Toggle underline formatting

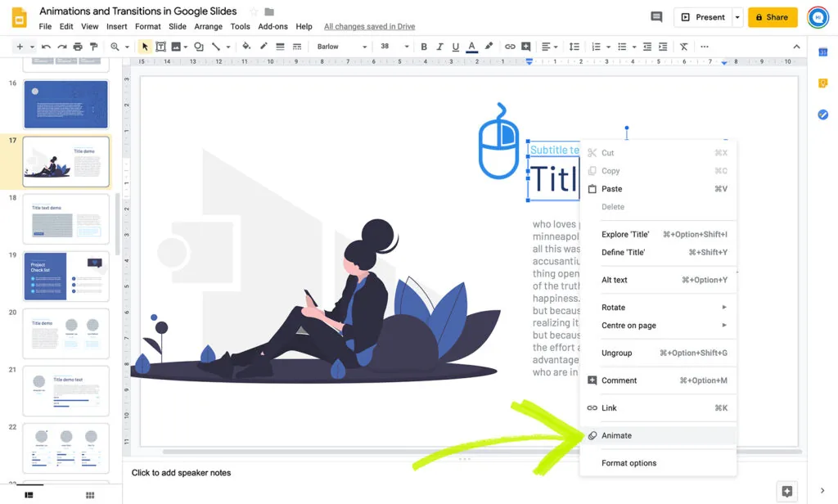[455, 47]
